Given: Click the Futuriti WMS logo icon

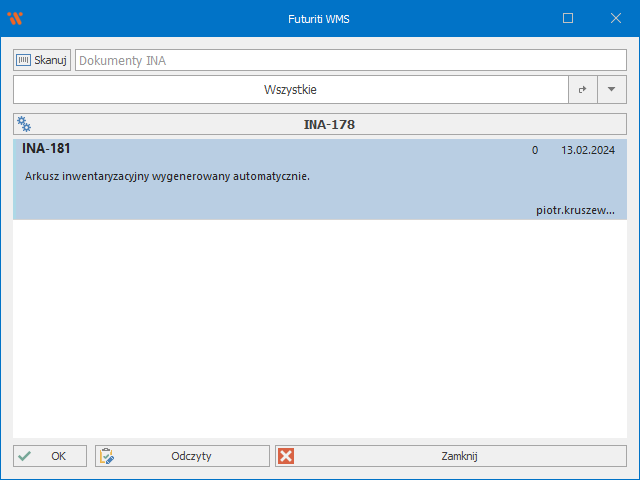Looking at the screenshot, I should pyautogui.click(x=14, y=18).
